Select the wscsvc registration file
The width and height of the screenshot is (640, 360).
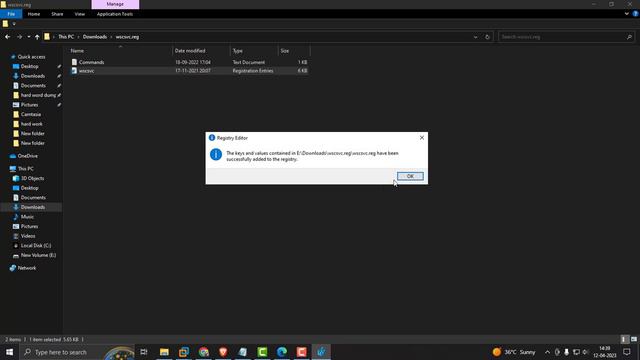[x=189, y=71]
